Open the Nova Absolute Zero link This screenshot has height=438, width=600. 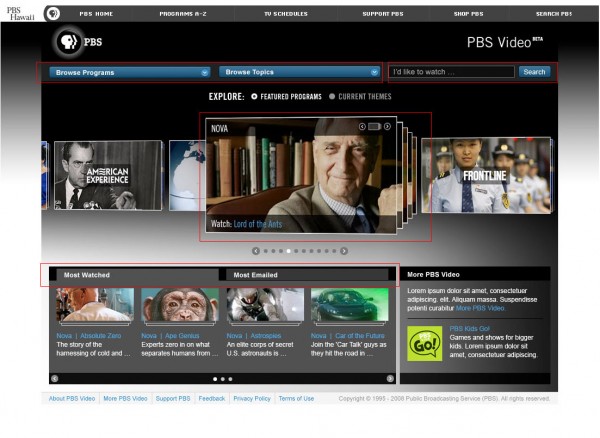(89, 335)
